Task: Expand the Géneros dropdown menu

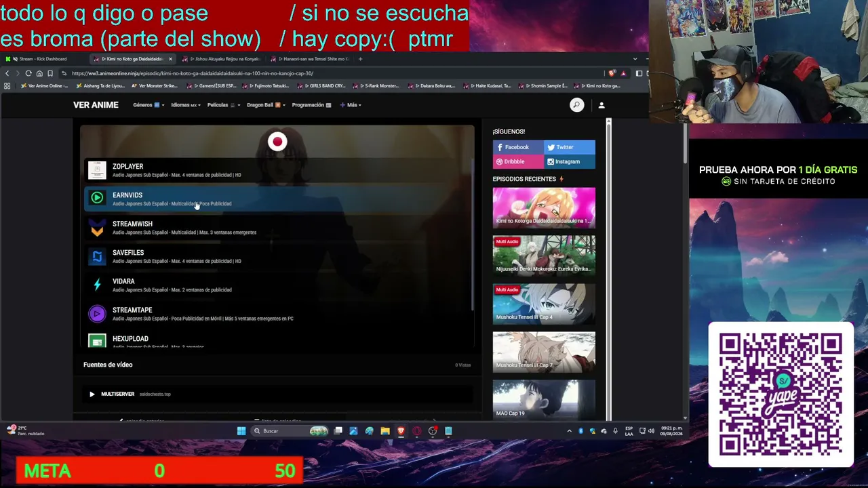Action: [x=149, y=105]
